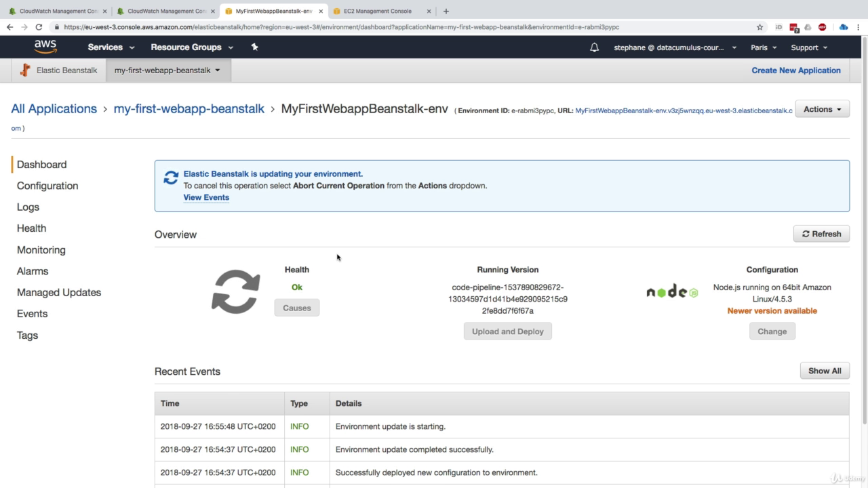868x488 pixels.
Task: Click the browser back arrow
Action: coord(9,27)
